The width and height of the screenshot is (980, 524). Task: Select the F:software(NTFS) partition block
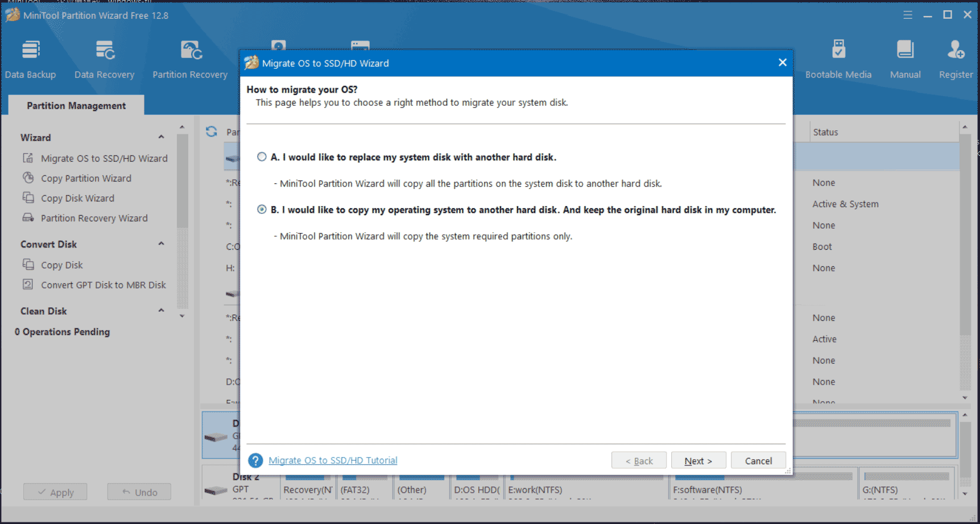point(763,485)
